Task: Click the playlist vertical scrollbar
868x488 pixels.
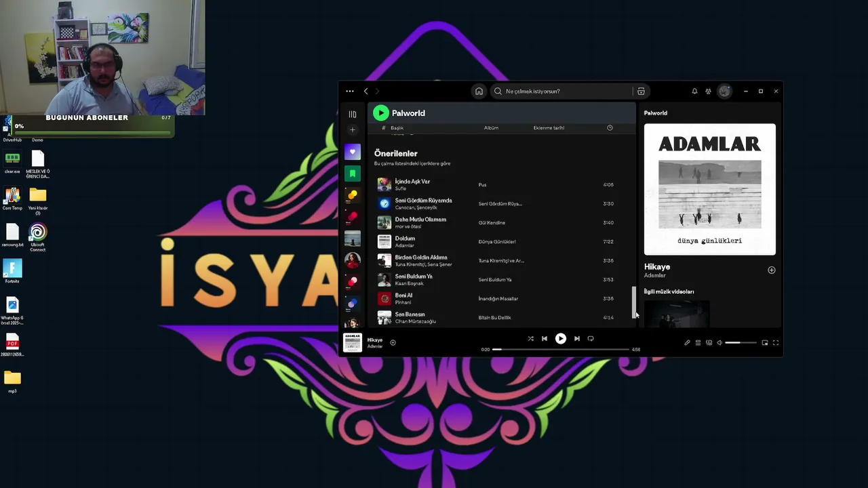Action: coord(634,302)
